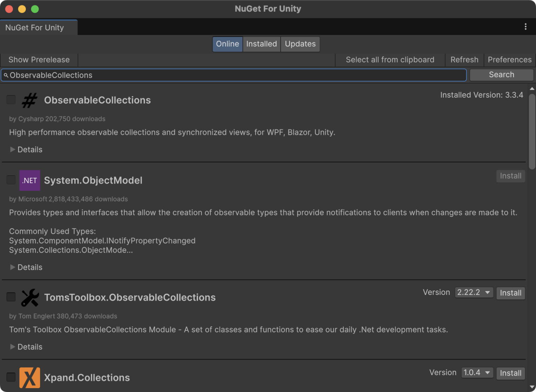
Task: Install the System.ObjectModel package
Action: click(511, 176)
